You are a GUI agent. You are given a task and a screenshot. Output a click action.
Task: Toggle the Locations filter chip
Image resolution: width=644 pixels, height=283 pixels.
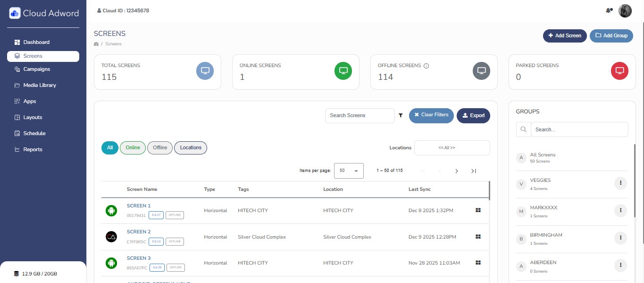pyautogui.click(x=191, y=147)
